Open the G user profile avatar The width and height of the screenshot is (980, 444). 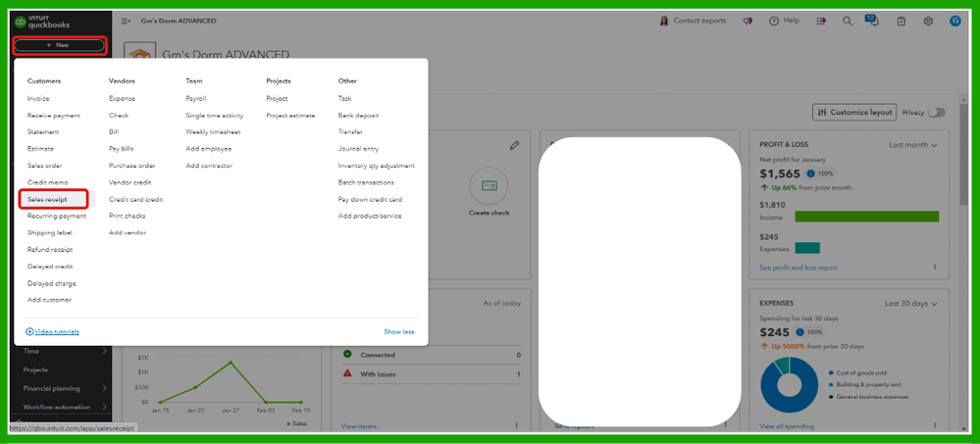click(955, 21)
